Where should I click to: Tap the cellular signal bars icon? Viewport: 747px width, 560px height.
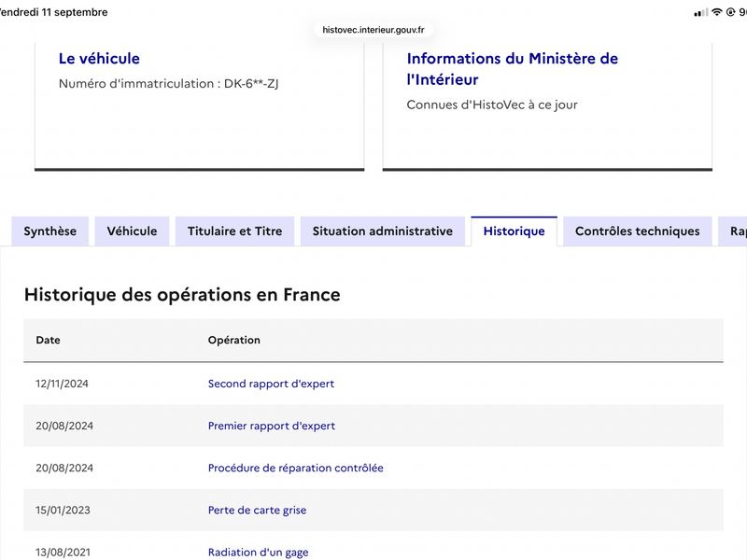click(x=701, y=13)
